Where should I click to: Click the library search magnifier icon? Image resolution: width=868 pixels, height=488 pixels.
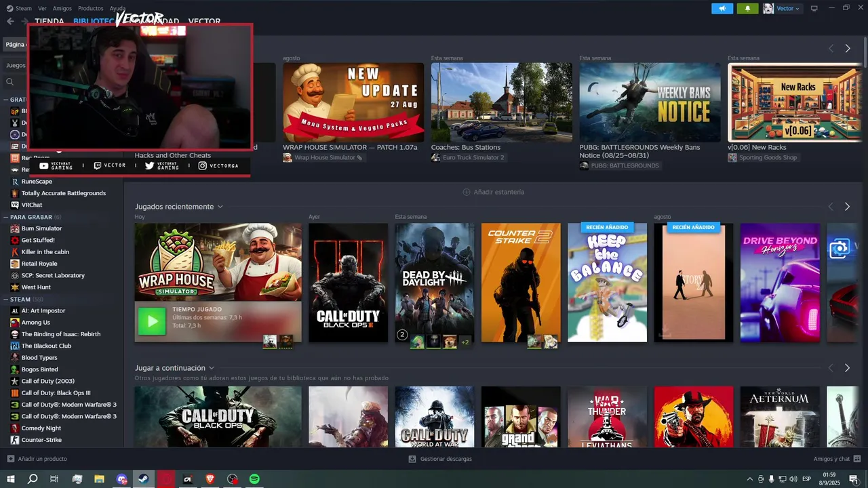(x=10, y=82)
